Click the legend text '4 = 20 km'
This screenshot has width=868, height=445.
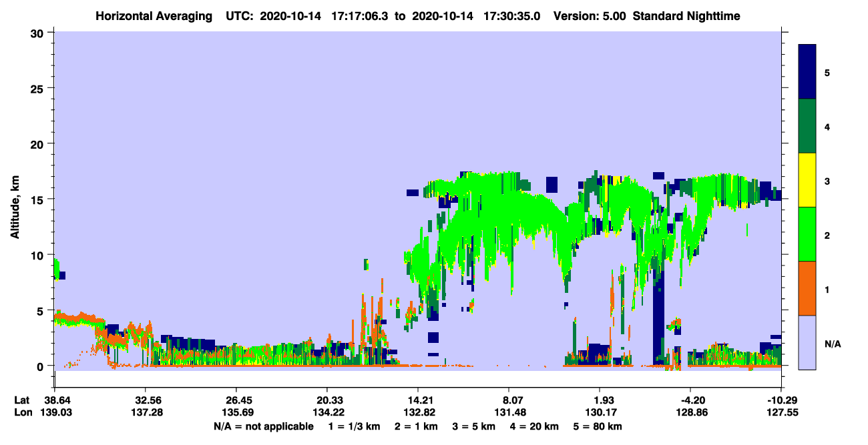[x=533, y=426]
